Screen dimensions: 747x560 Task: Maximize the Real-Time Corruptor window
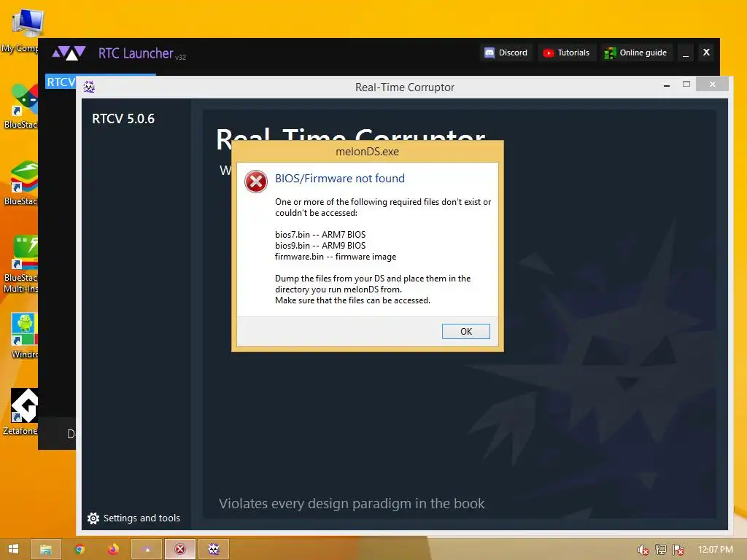coord(686,85)
